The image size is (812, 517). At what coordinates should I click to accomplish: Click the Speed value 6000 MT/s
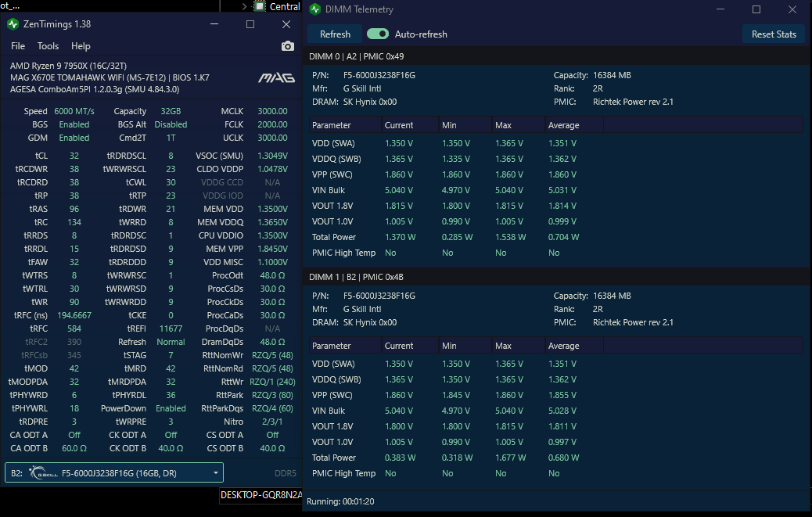click(74, 111)
